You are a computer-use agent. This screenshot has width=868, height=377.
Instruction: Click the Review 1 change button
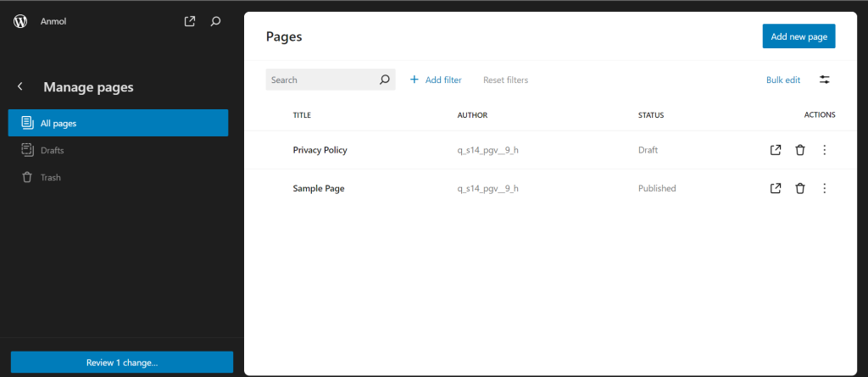tap(122, 363)
